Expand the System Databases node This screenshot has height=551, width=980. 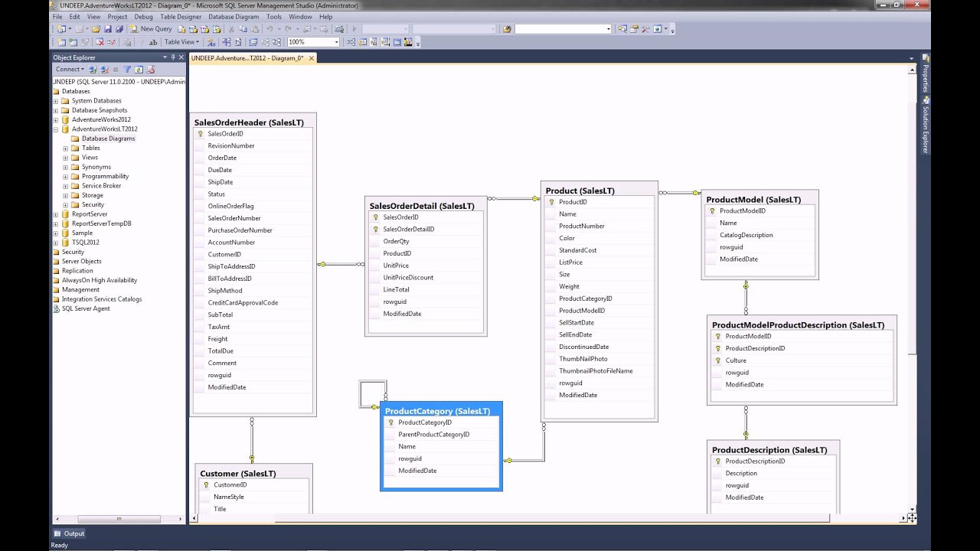55,101
